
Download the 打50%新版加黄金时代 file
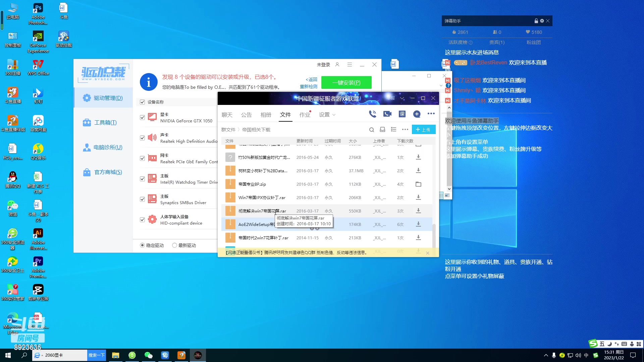(x=418, y=157)
